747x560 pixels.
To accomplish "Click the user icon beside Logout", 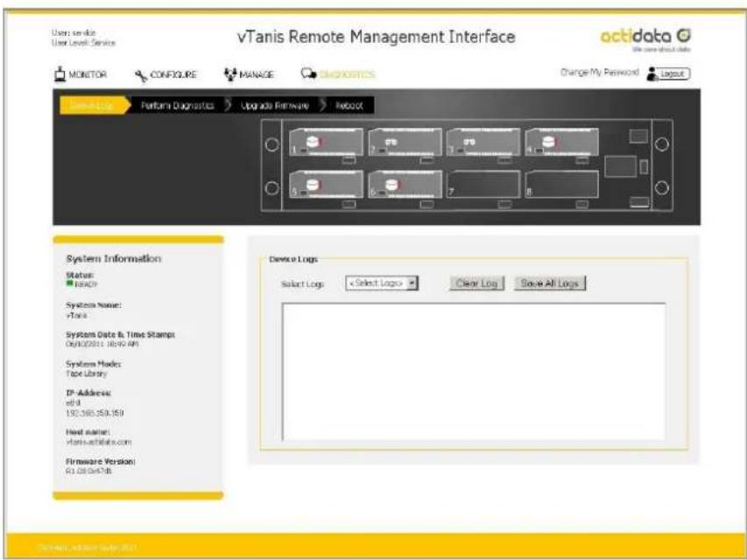I will pos(652,73).
